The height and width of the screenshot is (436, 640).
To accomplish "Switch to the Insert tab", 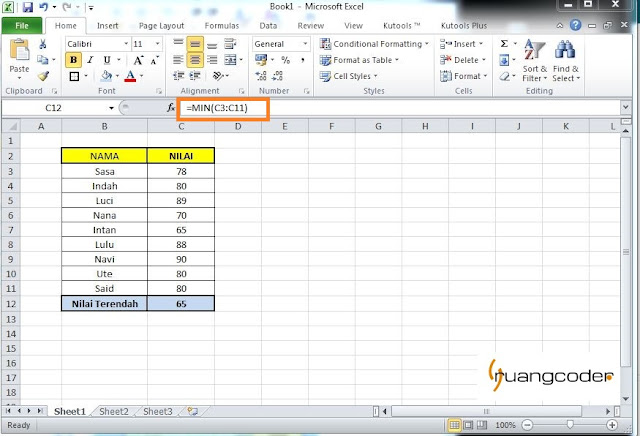I will [107, 26].
